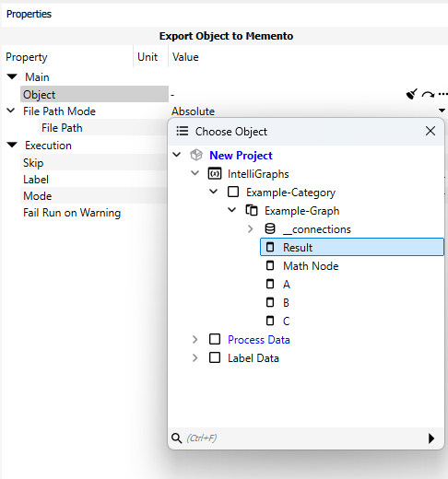Close the Choose Object popup
The height and width of the screenshot is (479, 448).
pos(430,131)
